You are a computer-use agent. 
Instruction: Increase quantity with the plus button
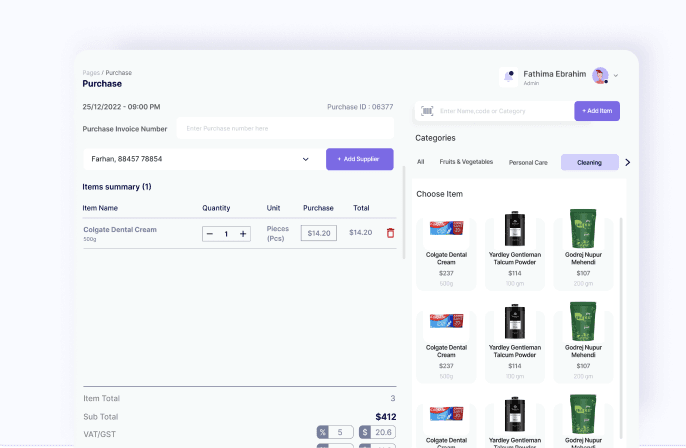coord(243,234)
